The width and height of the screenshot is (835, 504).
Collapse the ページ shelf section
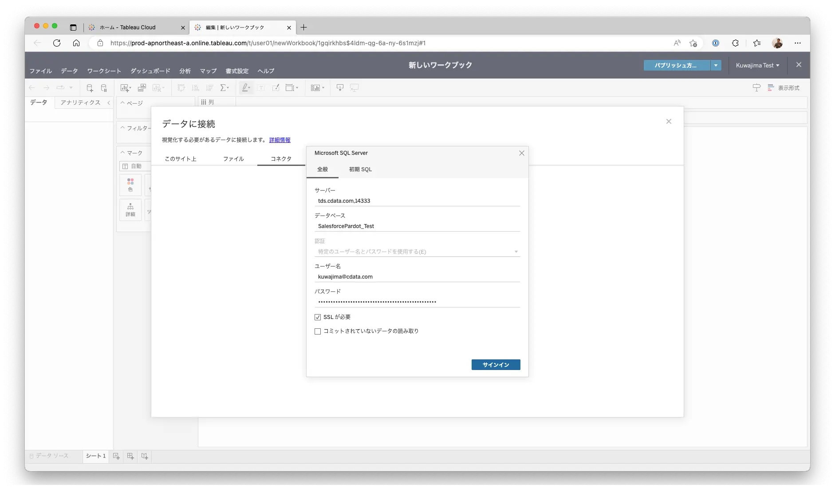click(x=123, y=102)
